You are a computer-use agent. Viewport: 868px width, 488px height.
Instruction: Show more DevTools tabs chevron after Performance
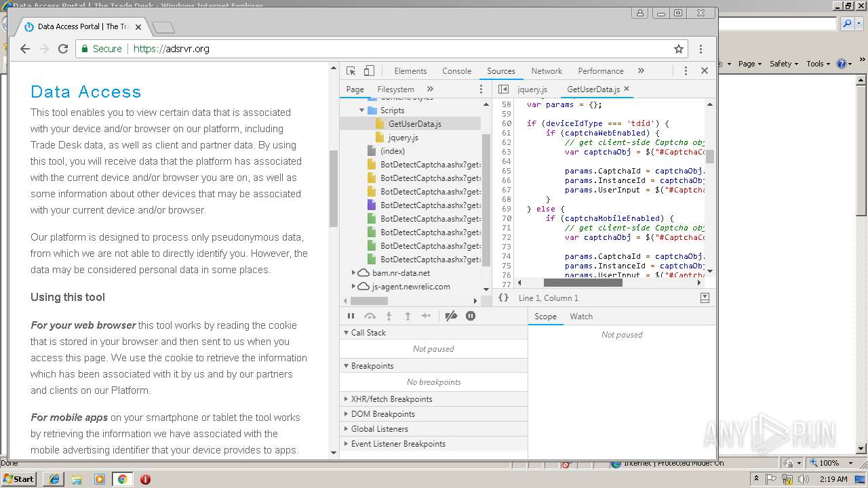[641, 70]
